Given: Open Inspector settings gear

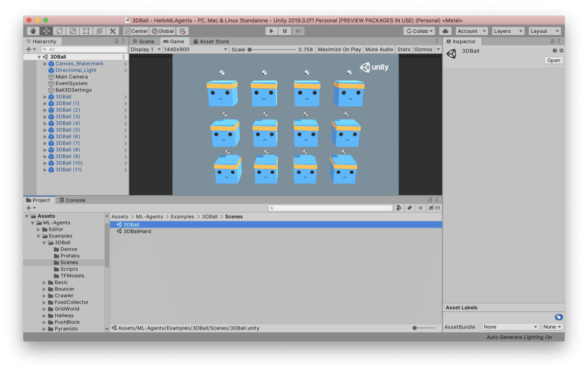Looking at the screenshot, I should coord(561,50).
